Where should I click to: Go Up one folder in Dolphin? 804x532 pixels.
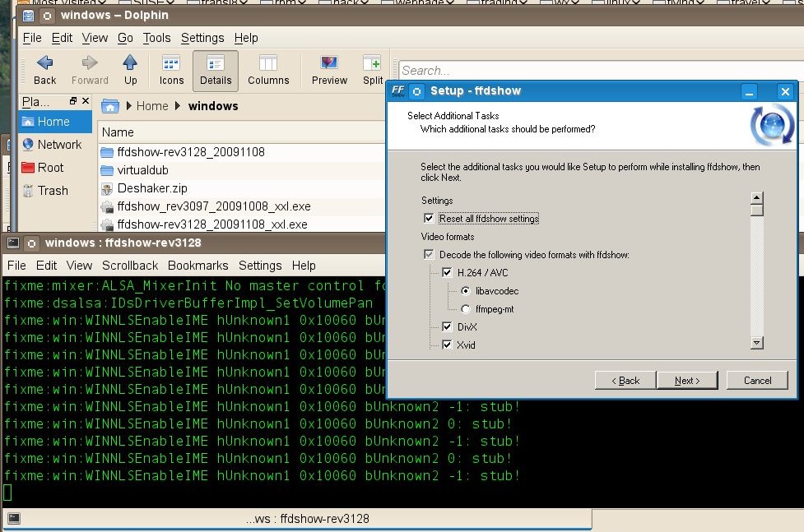(x=130, y=70)
